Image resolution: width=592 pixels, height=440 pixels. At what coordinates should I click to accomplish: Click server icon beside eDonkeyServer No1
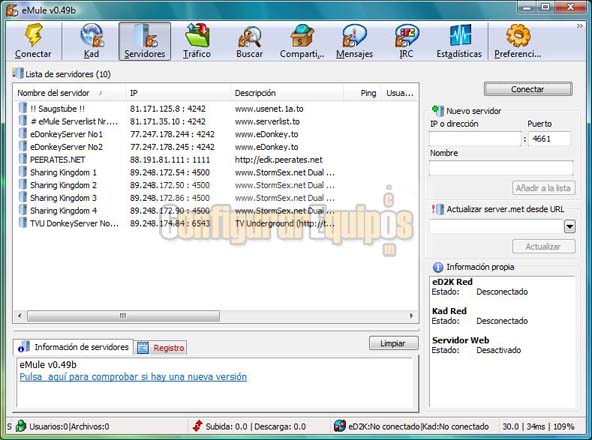tap(23, 133)
